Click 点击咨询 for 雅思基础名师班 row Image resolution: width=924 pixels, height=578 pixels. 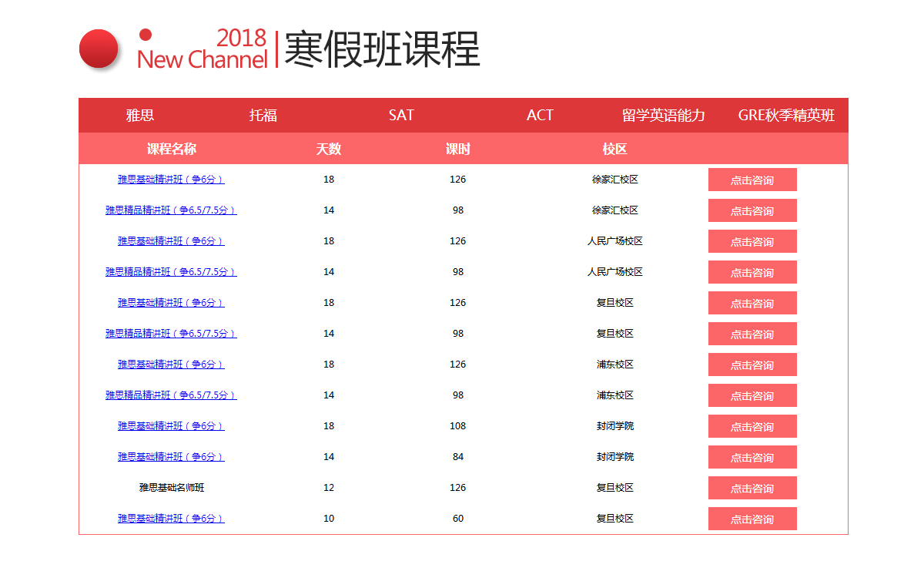pos(752,488)
